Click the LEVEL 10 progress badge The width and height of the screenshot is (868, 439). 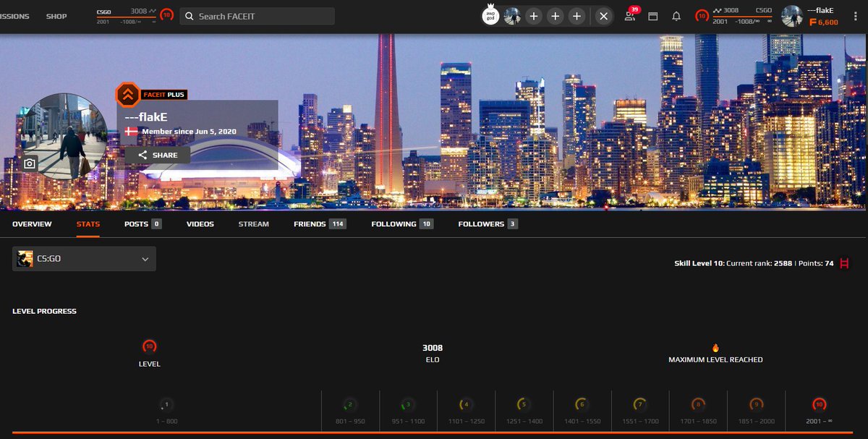tap(149, 346)
